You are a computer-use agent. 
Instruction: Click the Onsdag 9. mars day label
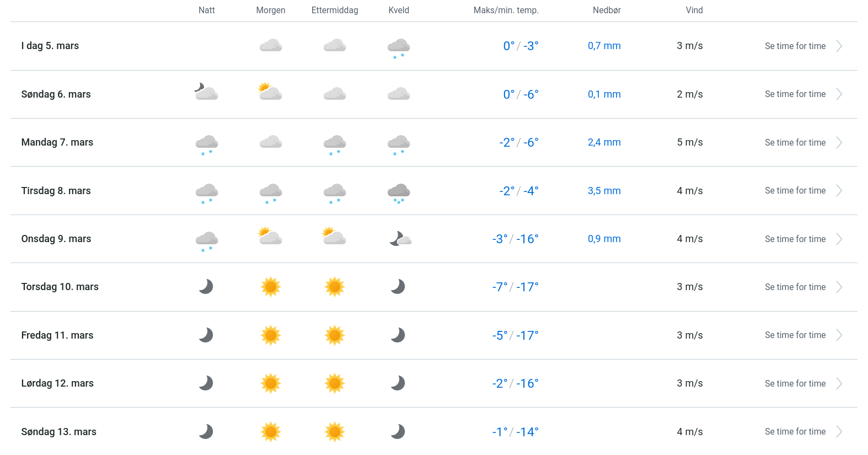56,239
